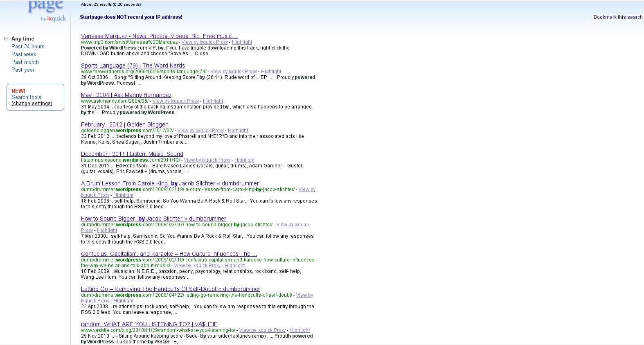View listenmusicsound result by Ixquick Proxy
This screenshot has width=644, height=345.
pos(207,160)
